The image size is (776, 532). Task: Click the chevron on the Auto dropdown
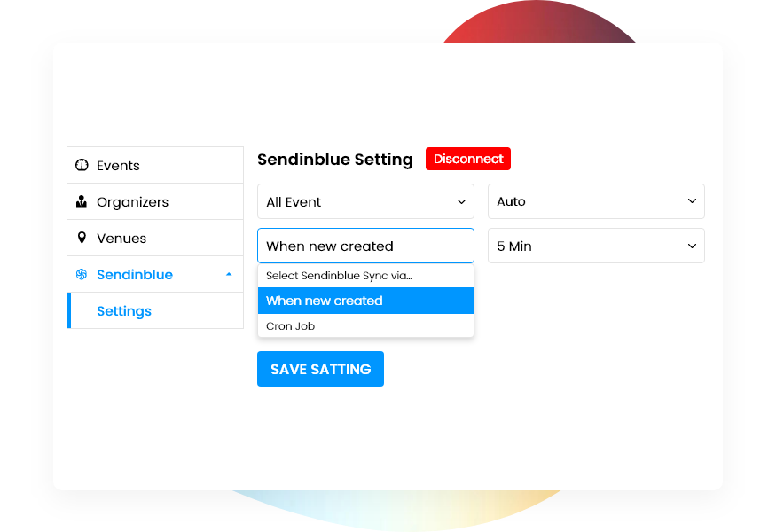693,201
